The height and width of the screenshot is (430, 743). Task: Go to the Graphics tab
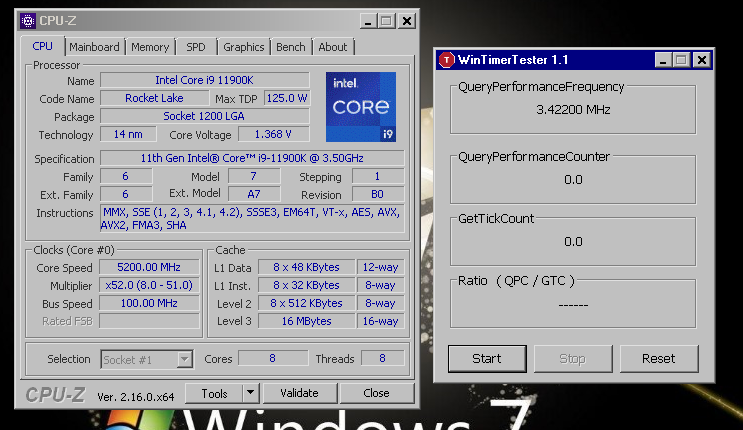pos(244,47)
